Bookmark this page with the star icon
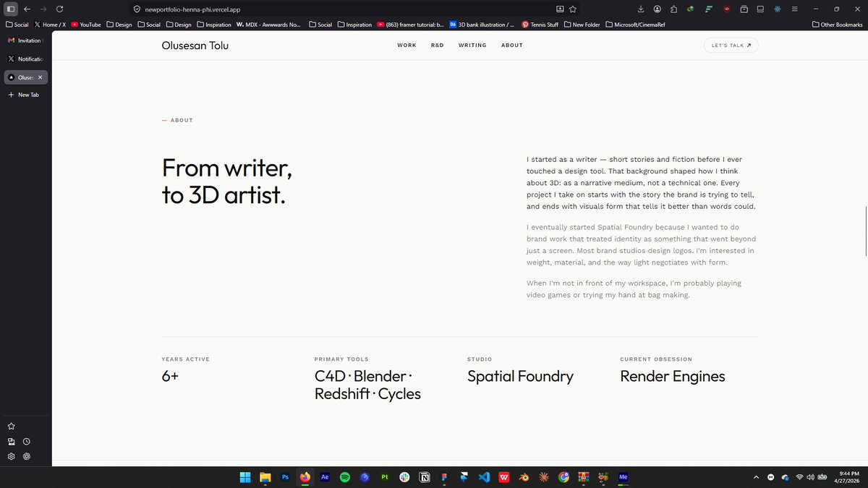 pos(573,9)
